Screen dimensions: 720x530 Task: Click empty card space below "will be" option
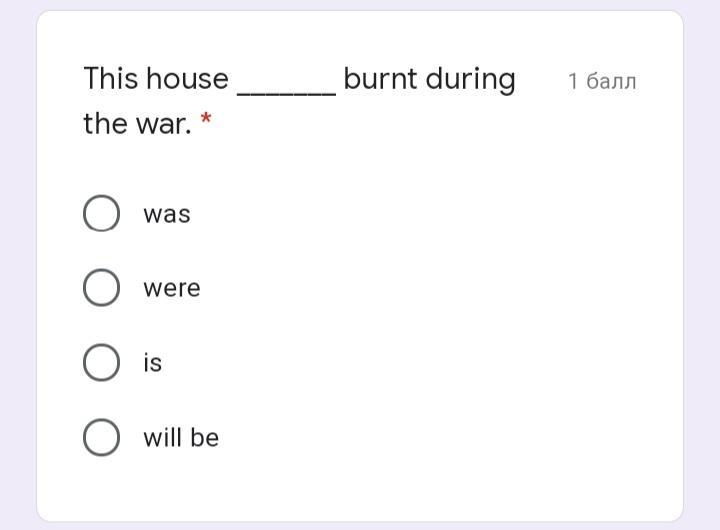(x=360, y=489)
